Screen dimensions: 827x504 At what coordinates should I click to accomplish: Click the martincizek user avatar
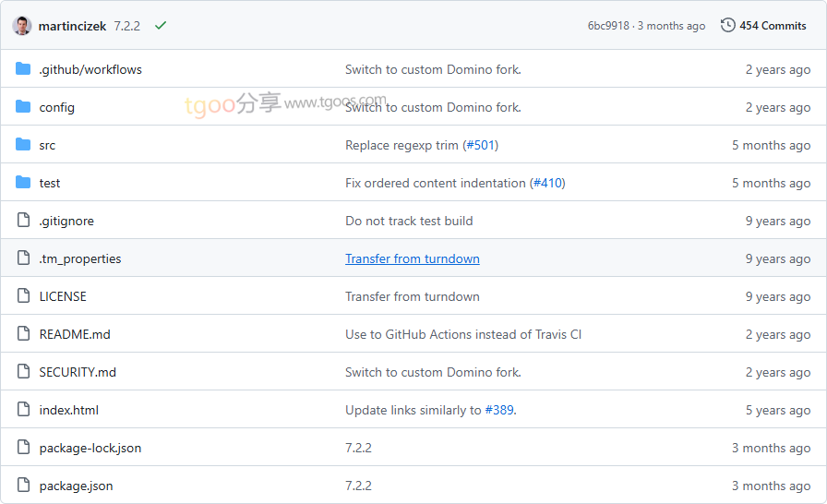tap(22, 26)
